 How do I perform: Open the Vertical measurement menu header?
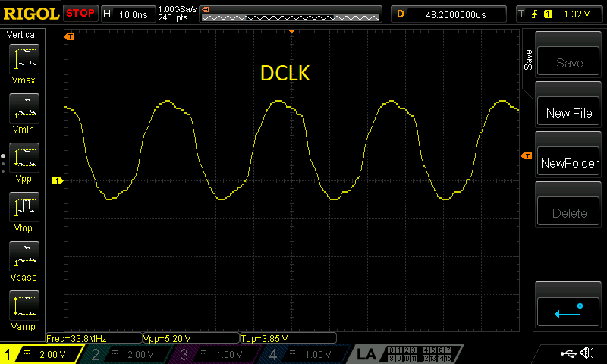(x=22, y=35)
